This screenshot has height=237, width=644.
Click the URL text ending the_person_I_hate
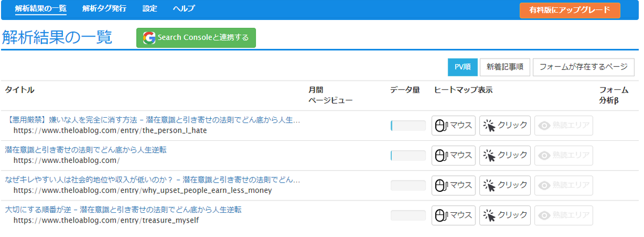click(x=110, y=131)
